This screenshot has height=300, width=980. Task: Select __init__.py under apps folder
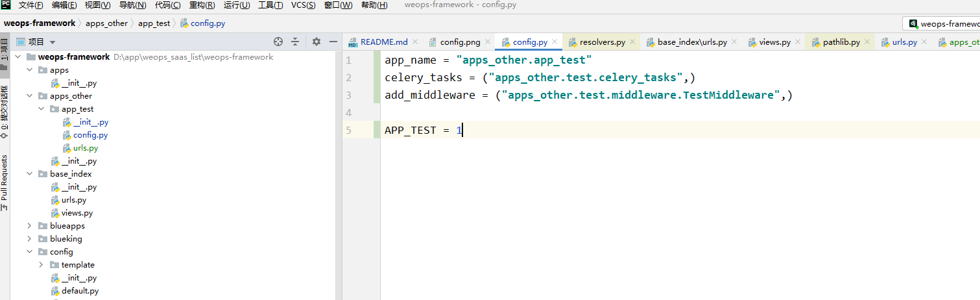tap(74, 83)
